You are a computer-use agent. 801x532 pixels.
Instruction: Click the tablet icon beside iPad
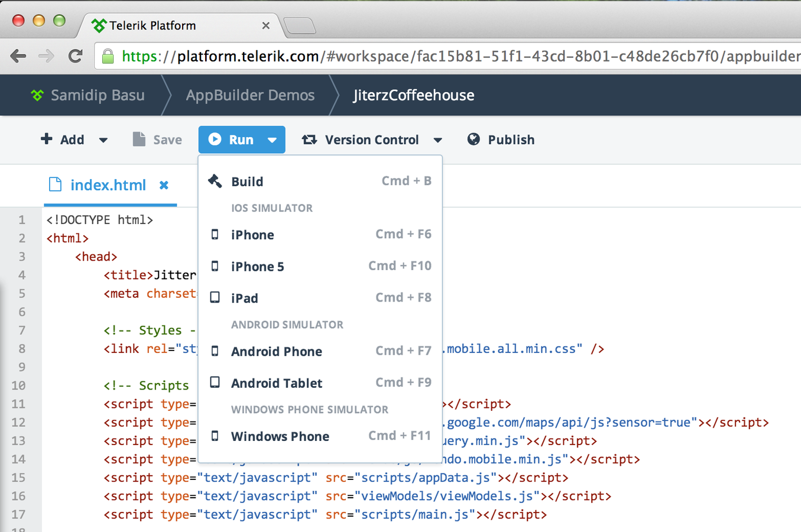coord(215,297)
